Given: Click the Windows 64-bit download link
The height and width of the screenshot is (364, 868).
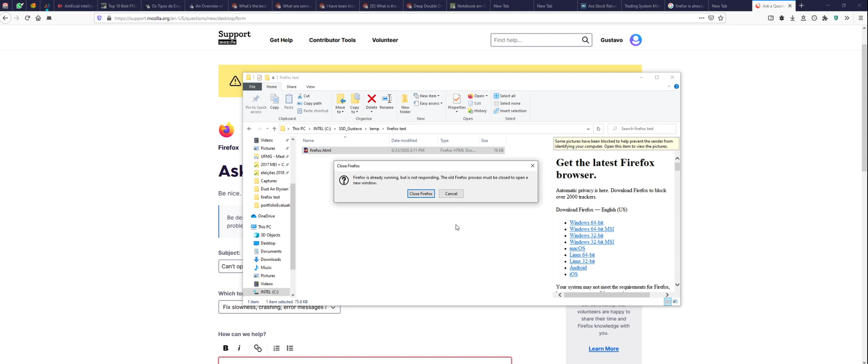Looking at the screenshot, I should pos(586,222).
